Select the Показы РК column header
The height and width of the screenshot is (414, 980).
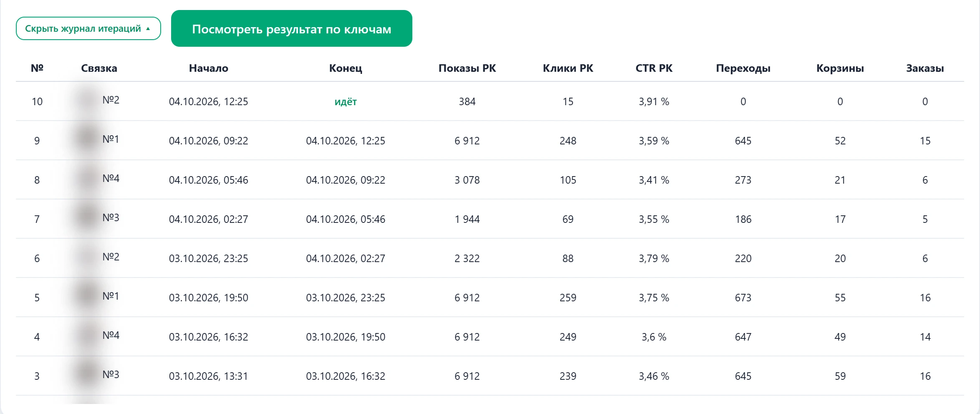pos(467,68)
